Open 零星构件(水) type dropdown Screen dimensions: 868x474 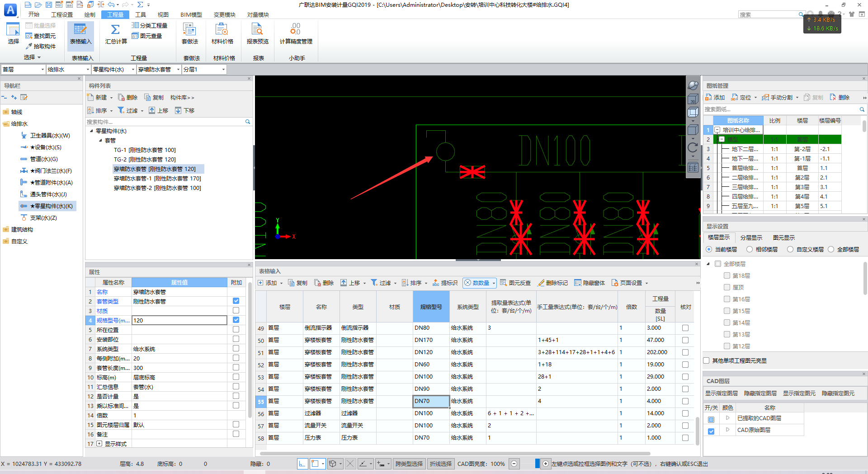coord(133,69)
